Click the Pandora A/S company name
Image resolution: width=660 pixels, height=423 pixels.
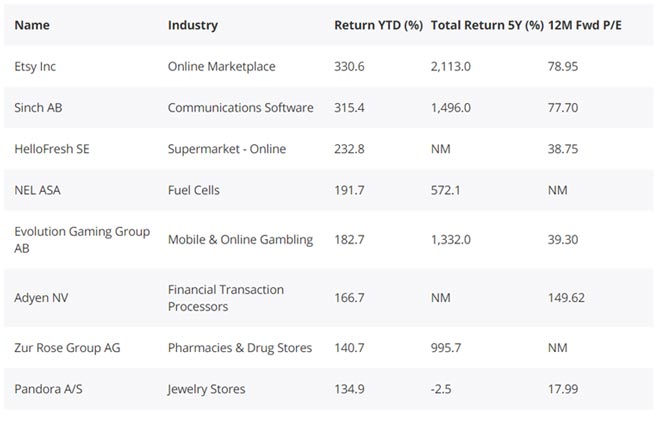(49, 389)
